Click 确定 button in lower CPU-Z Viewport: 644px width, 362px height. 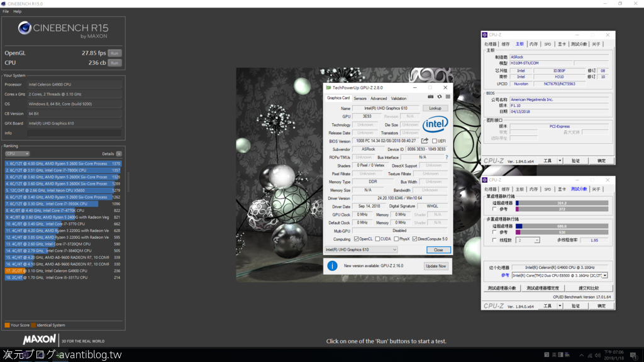(601, 306)
